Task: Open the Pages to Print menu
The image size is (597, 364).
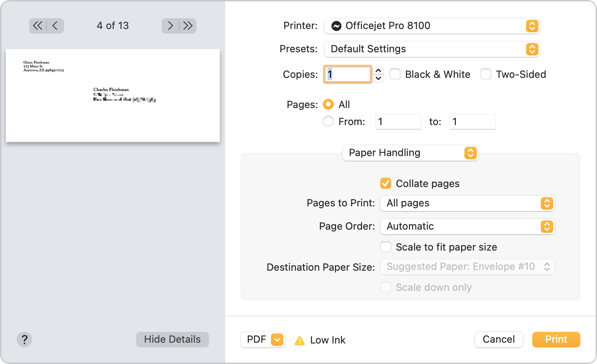Action: (467, 203)
